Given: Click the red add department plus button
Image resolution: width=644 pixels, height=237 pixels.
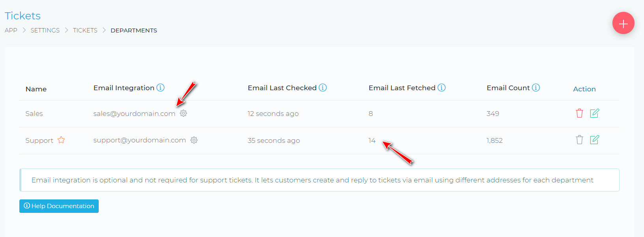Looking at the screenshot, I should point(623,23).
